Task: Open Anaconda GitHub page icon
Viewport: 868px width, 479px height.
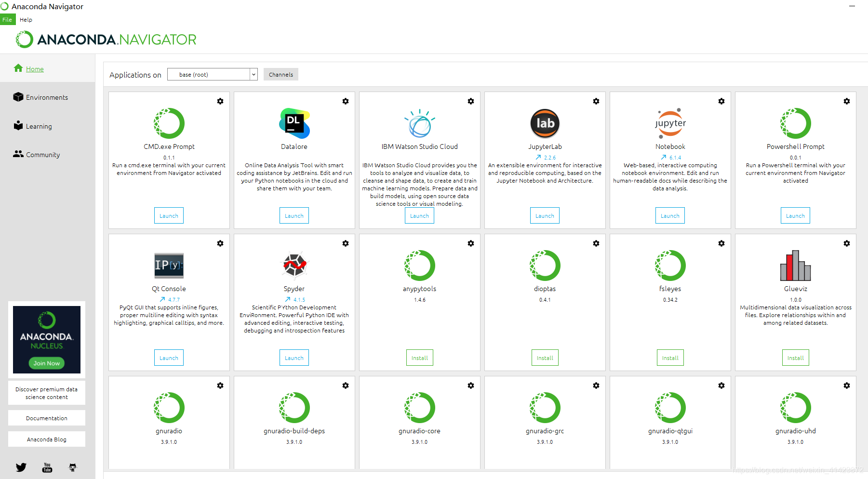Action: point(73,467)
